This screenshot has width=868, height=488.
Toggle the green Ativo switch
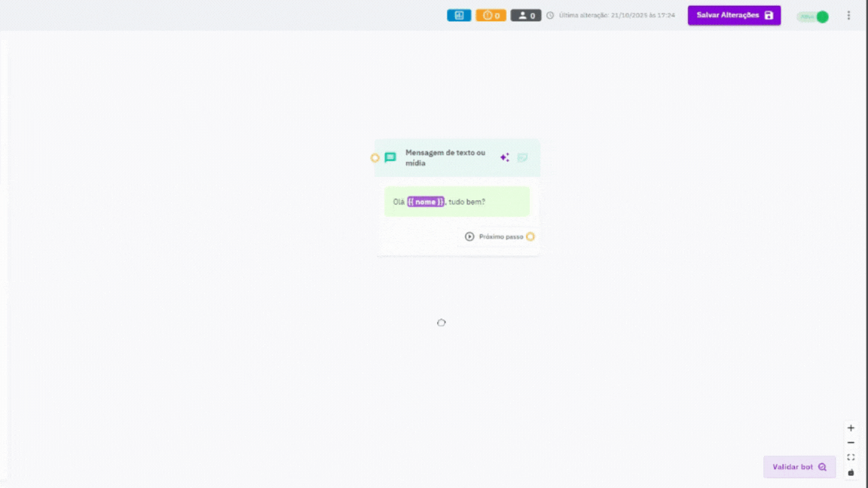813,17
